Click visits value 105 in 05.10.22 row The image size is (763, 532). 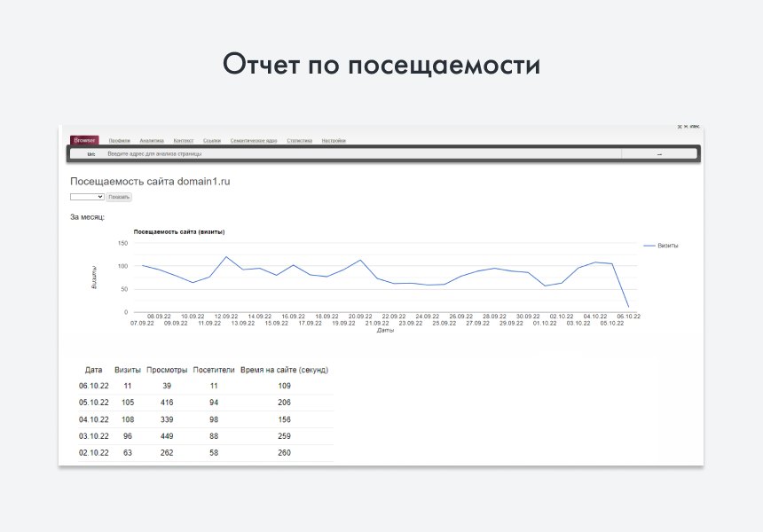point(128,403)
